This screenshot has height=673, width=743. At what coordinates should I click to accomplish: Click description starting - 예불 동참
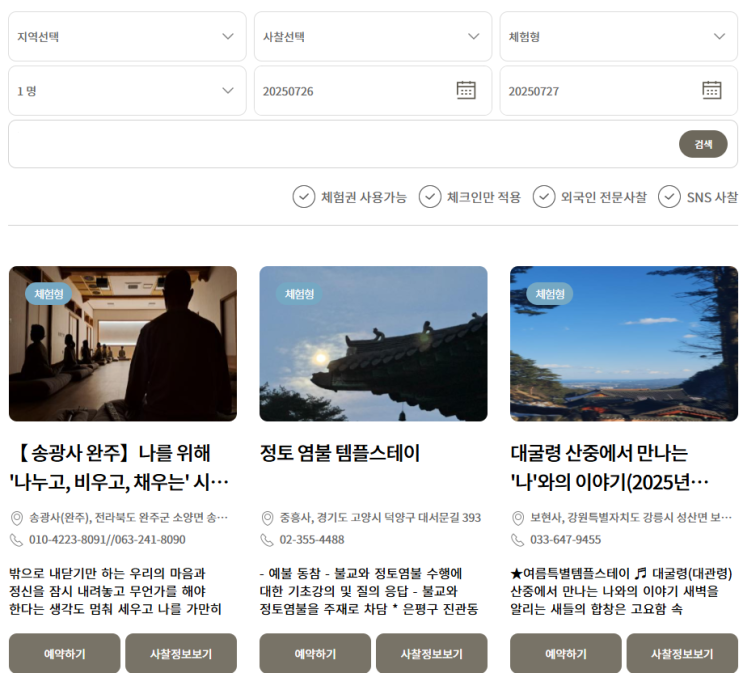(x=369, y=591)
